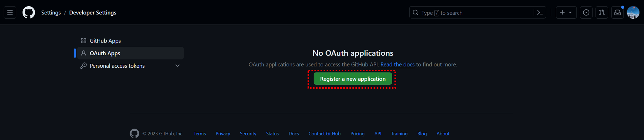The height and width of the screenshot is (140, 644).
Task: Open Developer Settings breadcrumb
Action: point(93,12)
